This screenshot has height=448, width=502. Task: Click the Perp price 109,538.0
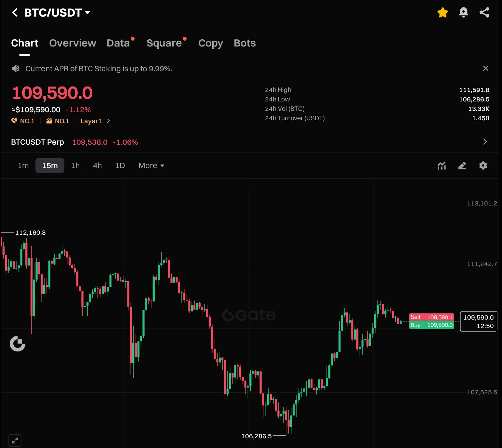[x=90, y=142]
